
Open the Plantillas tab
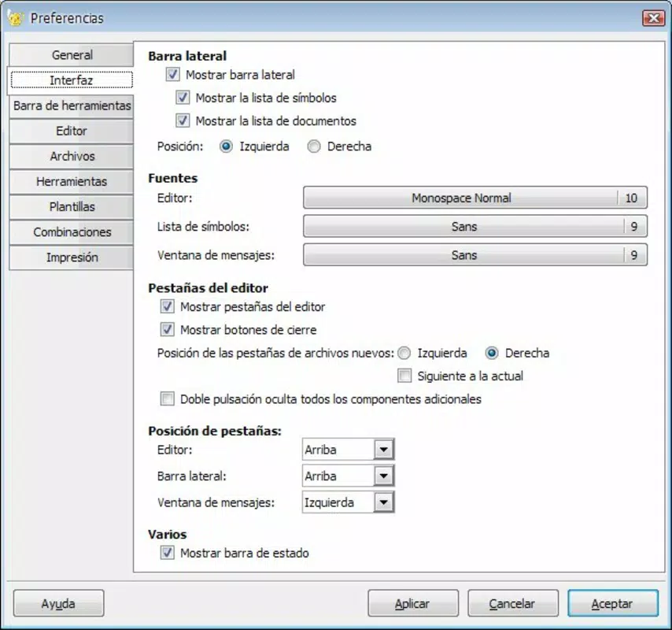[72, 206]
